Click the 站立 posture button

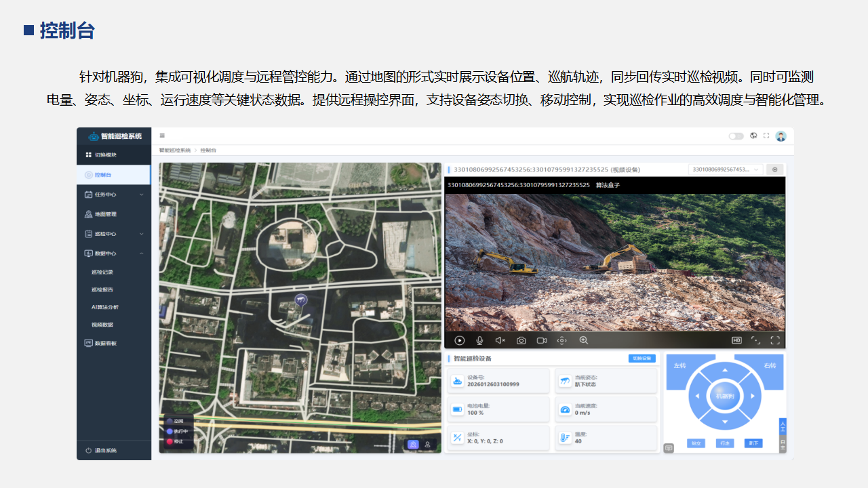tap(696, 443)
